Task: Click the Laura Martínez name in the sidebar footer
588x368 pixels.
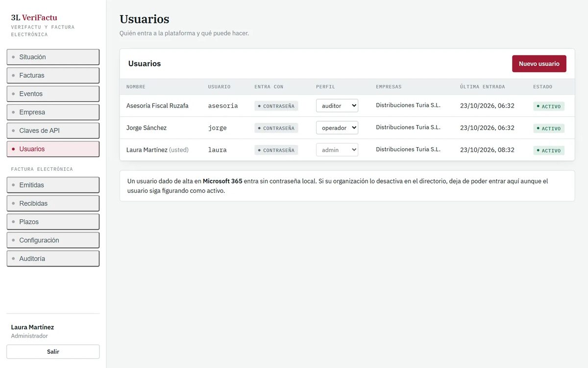Action: pyautogui.click(x=32, y=327)
